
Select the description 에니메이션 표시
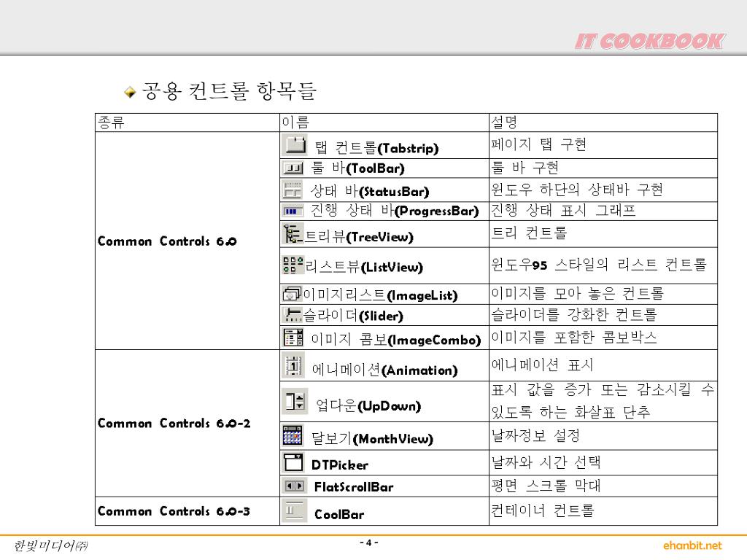(542, 365)
